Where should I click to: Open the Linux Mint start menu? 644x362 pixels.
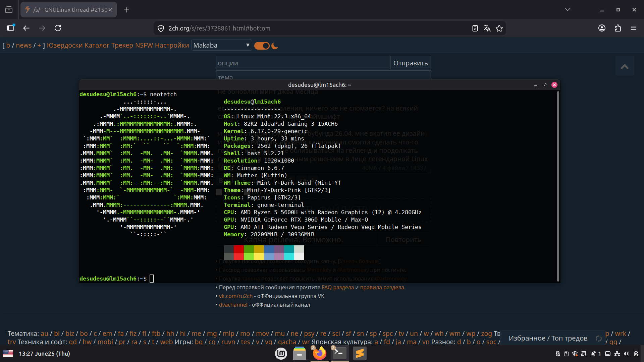click(281, 354)
